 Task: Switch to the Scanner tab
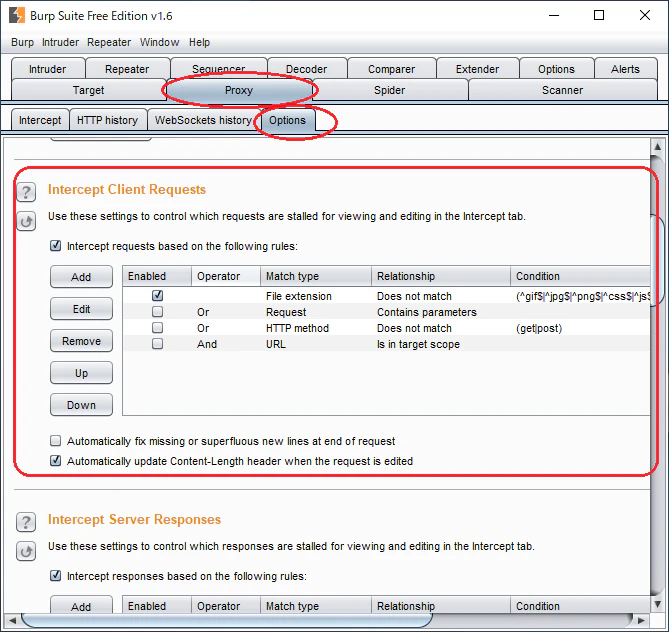[x=562, y=90]
